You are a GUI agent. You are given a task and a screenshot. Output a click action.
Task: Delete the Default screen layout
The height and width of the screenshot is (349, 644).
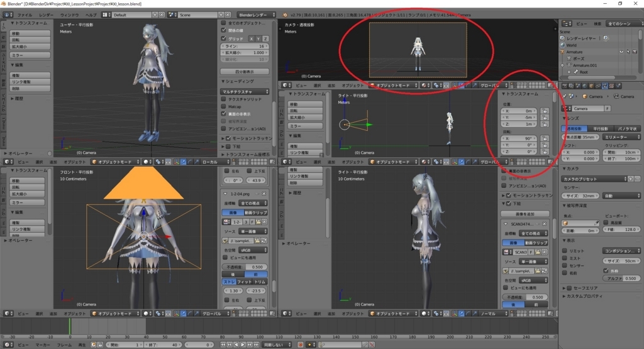(x=162, y=15)
